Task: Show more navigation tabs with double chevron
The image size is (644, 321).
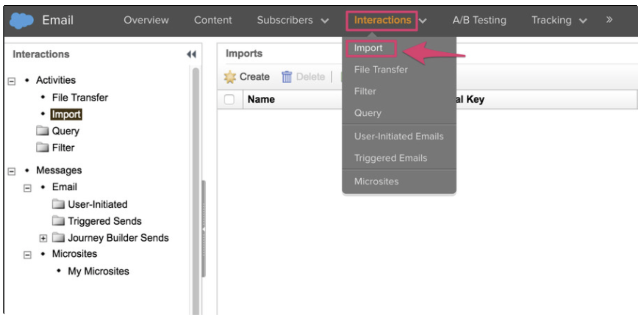Action: click(x=609, y=20)
